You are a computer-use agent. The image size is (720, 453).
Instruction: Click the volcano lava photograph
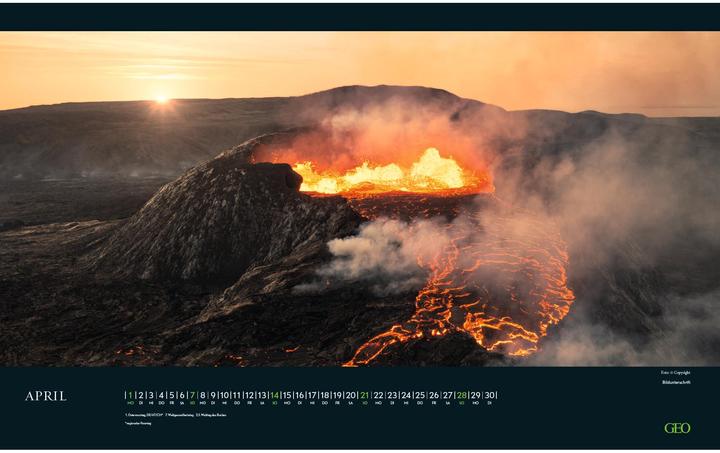pyautogui.click(x=360, y=199)
